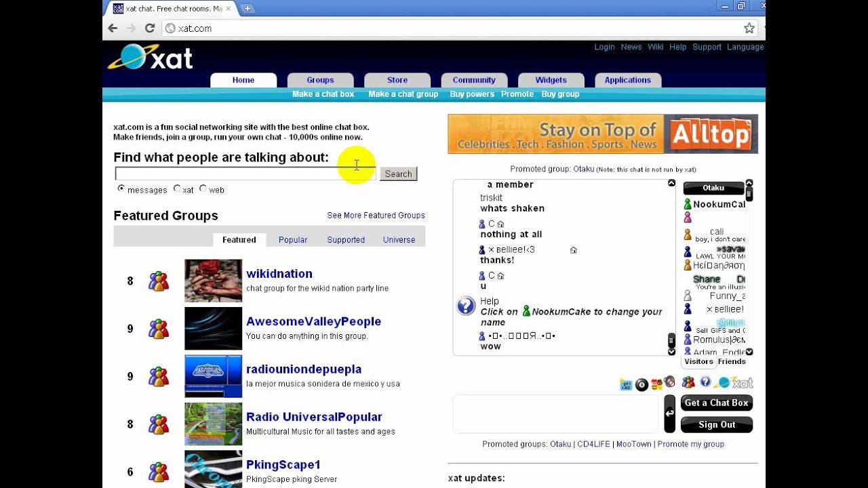Click the members icon beside wikidnation
868x488 pixels.
(159, 281)
